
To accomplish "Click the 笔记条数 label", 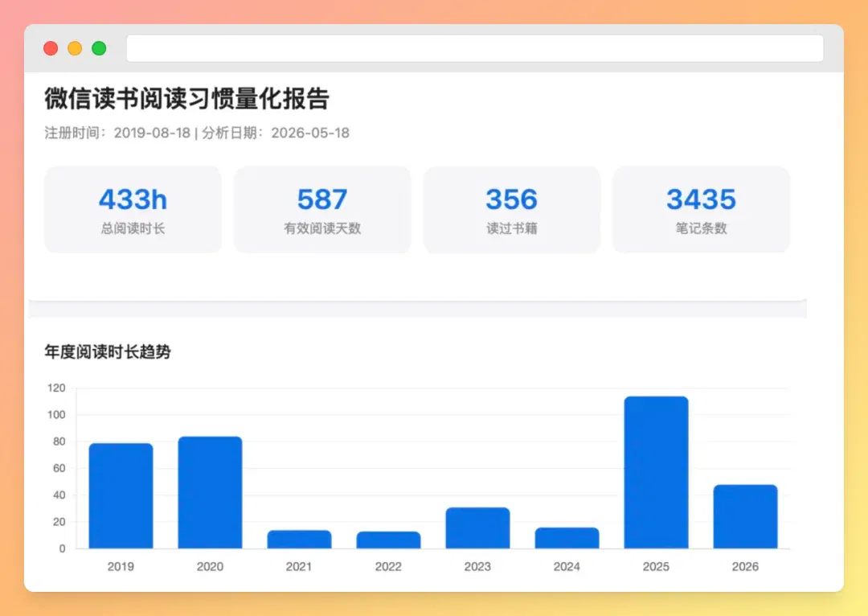I will click(x=702, y=228).
